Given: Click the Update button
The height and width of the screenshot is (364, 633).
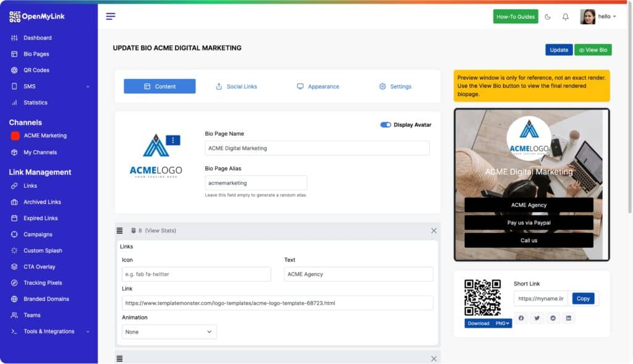Looking at the screenshot, I should click(559, 49).
